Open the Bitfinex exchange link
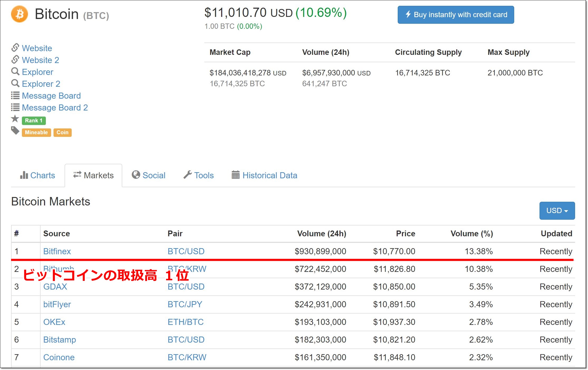The image size is (588, 370). [57, 251]
